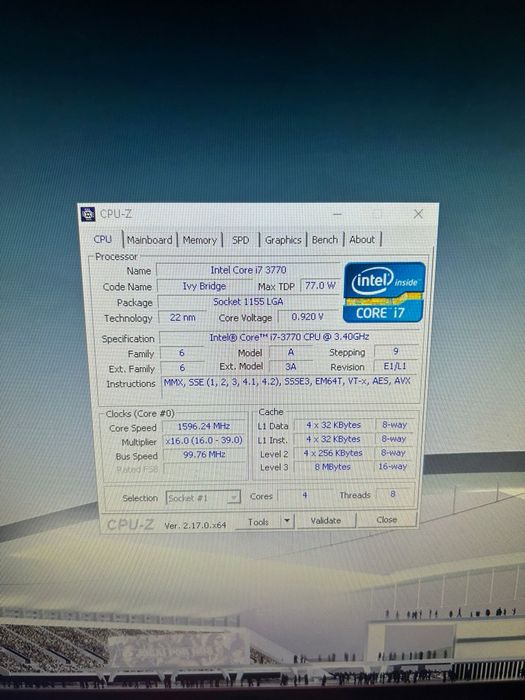The image size is (525, 700).
Task: Switch to the Graphics tab
Action: coord(283,240)
